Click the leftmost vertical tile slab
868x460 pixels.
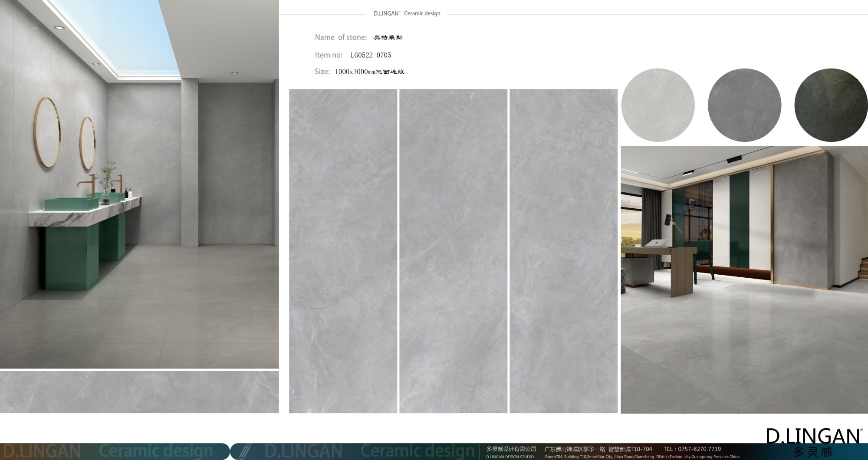(343, 251)
